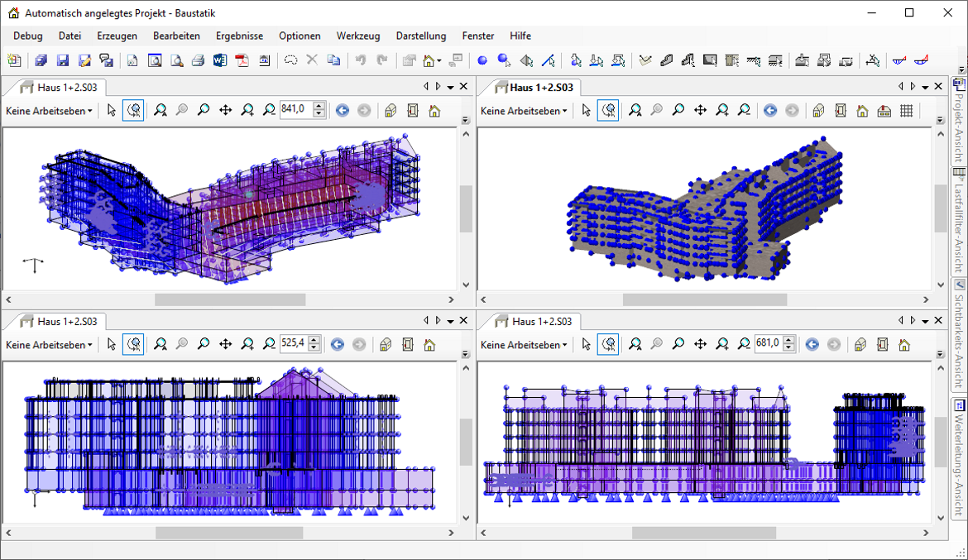Viewport: 968px width, 560px height.
Task: Open the Weiterleitungs-Ansicht side panel
Action: pyautogui.click(x=959, y=456)
